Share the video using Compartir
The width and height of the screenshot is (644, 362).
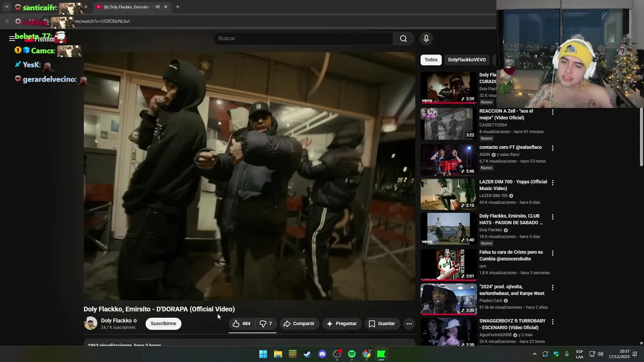click(x=299, y=324)
